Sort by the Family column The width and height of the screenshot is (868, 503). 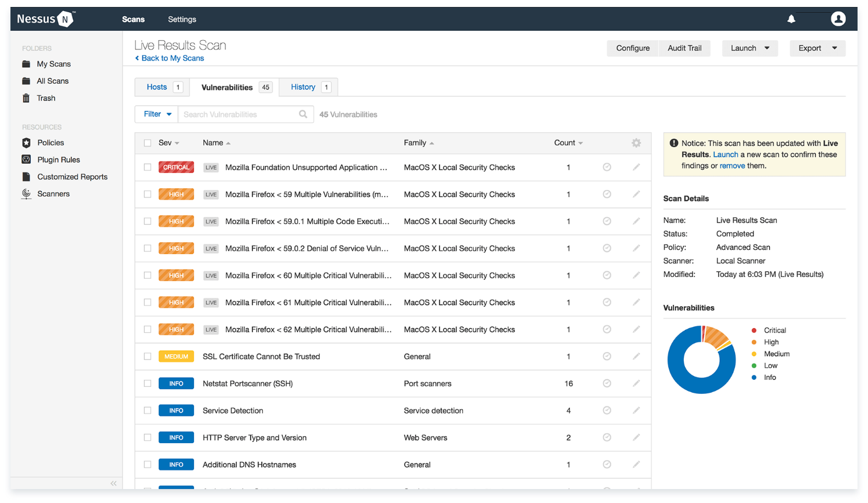click(419, 143)
